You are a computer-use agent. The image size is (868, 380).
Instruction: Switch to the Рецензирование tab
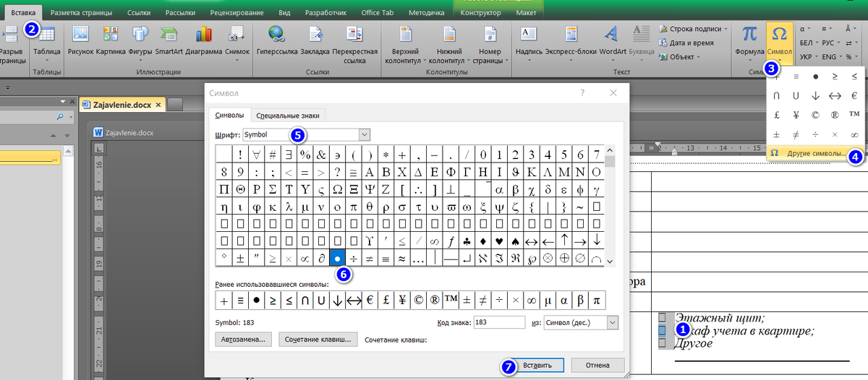238,13
